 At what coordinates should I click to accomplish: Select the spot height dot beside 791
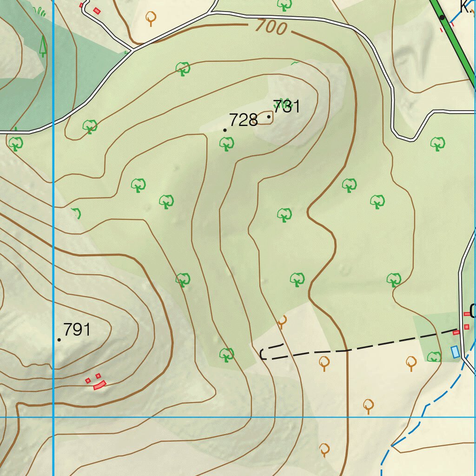click(x=59, y=340)
